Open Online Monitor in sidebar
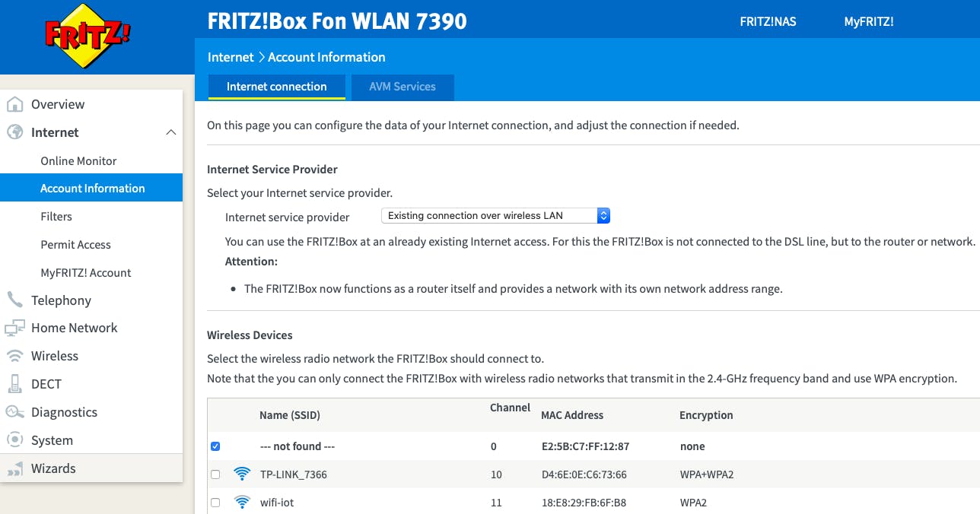980x514 pixels. click(x=78, y=161)
